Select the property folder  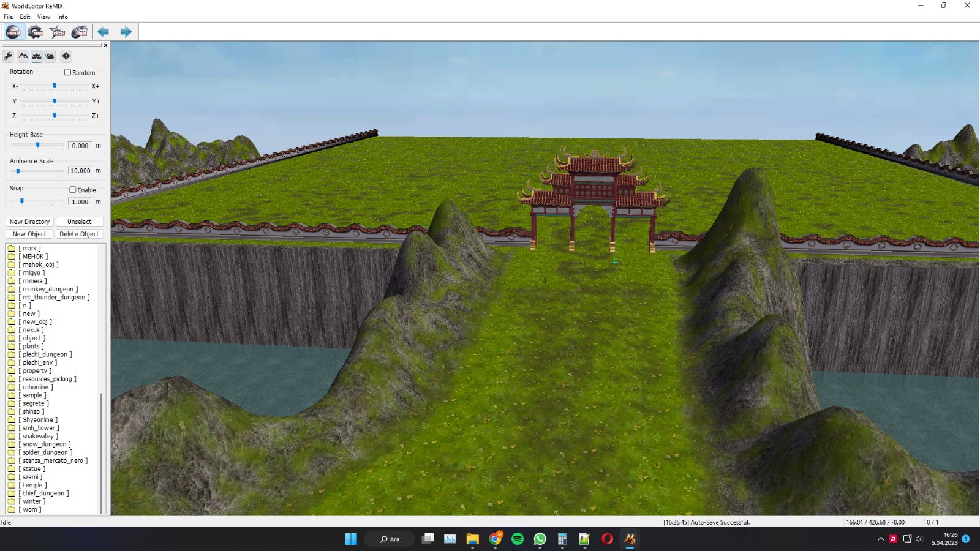click(x=29, y=371)
